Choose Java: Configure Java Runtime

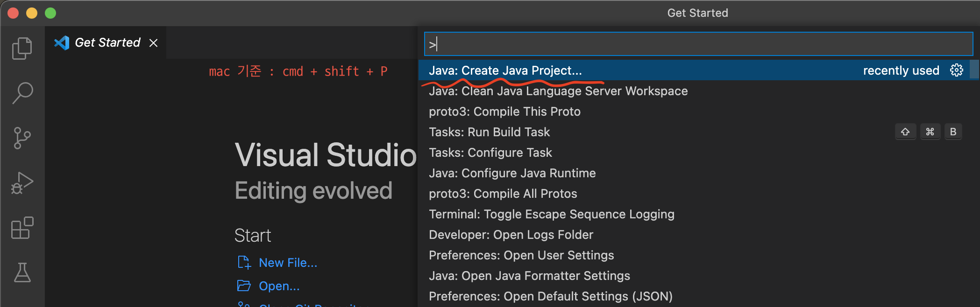(512, 173)
